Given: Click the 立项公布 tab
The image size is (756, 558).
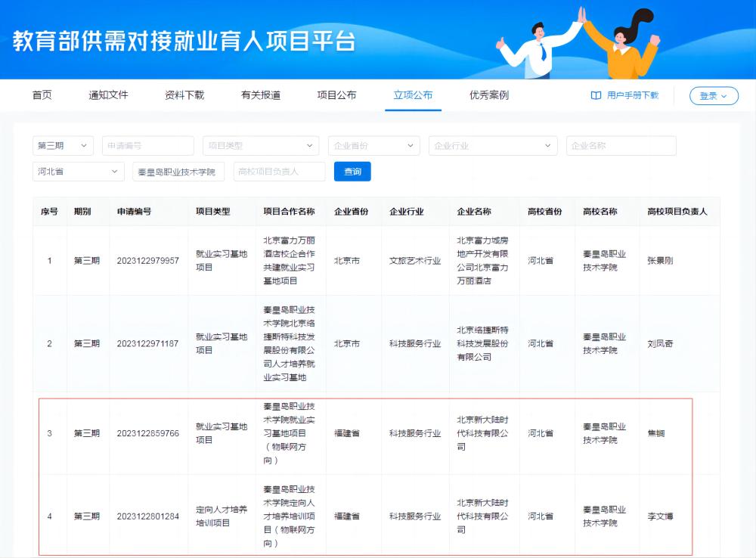Looking at the screenshot, I should (413, 95).
